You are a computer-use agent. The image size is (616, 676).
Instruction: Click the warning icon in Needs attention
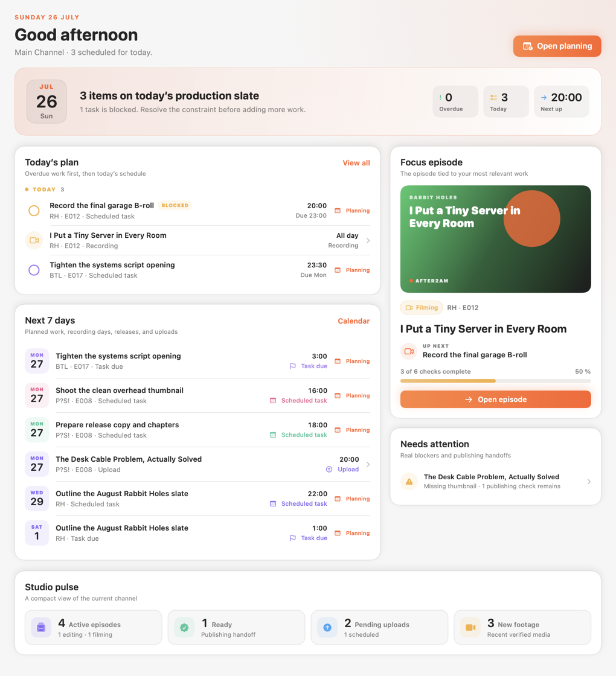(x=409, y=482)
